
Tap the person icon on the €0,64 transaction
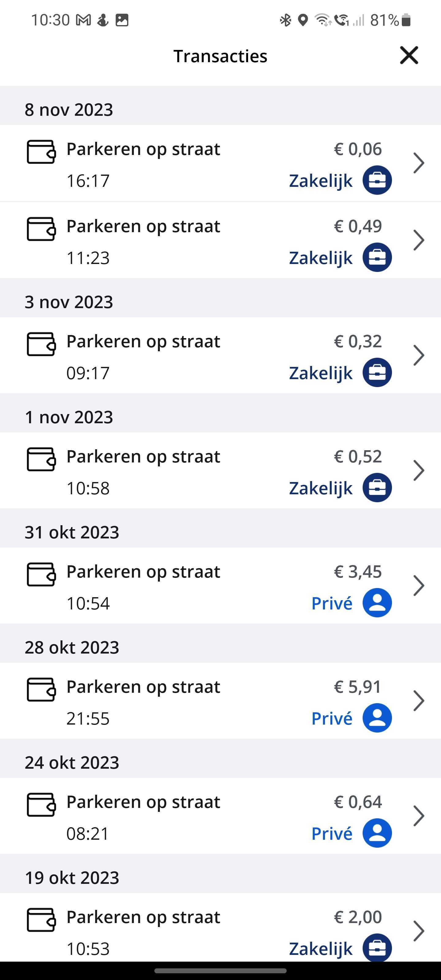point(377,833)
